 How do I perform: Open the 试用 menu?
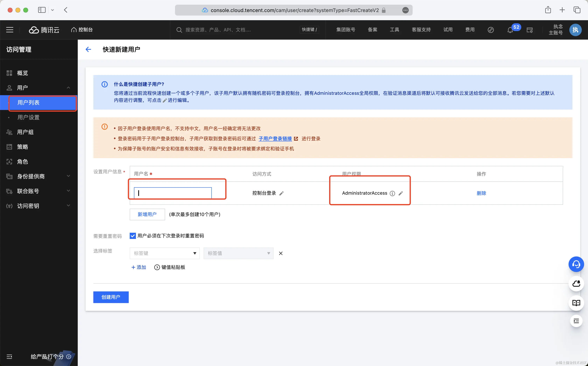pos(448,30)
